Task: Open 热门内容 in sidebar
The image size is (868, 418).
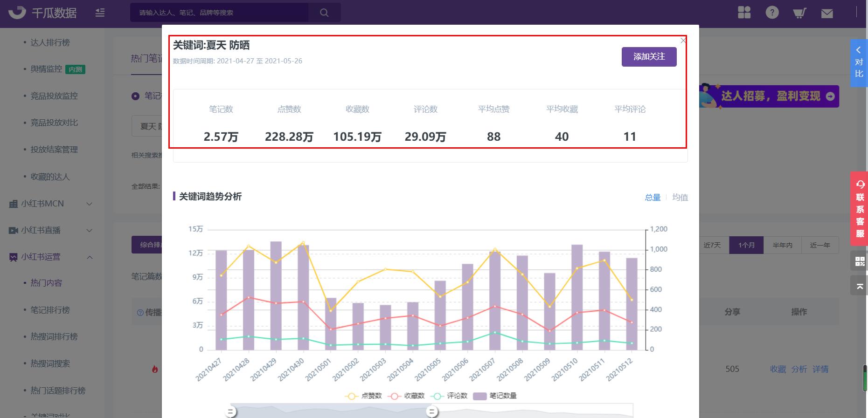Action: click(46, 283)
